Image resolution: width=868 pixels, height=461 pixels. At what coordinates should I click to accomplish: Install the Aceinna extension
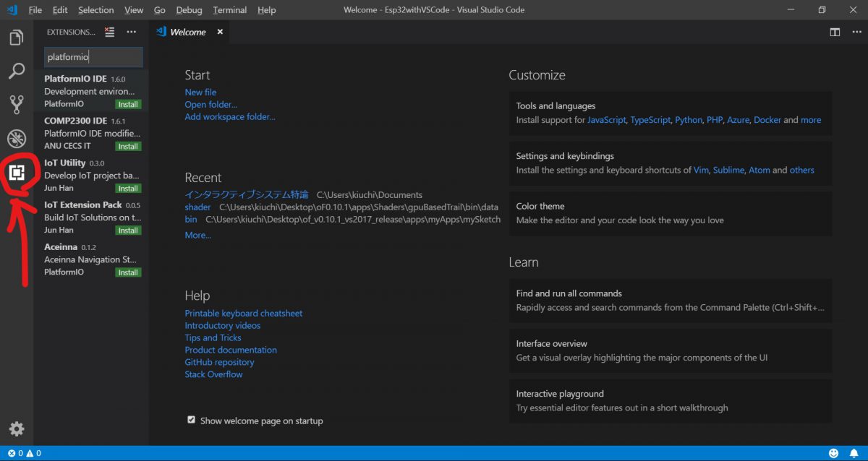point(128,272)
